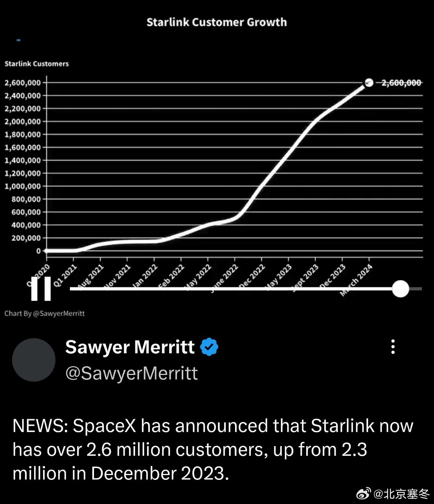Open the @SawyerMerritt handle link

coord(131,373)
